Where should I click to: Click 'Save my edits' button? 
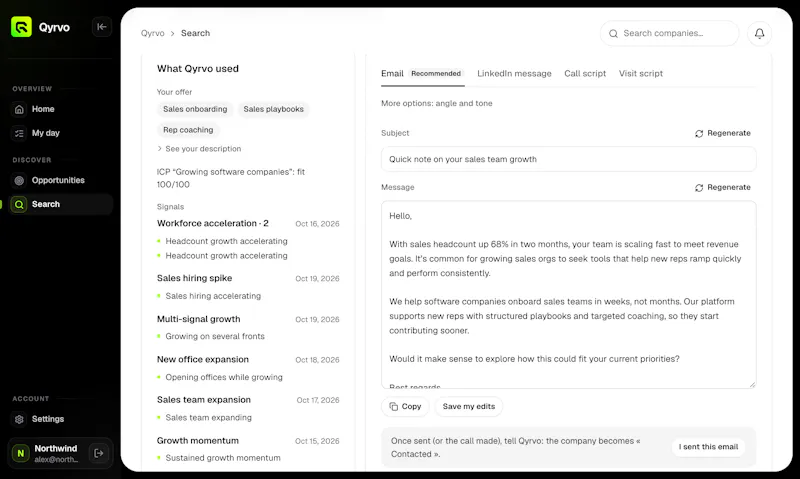(x=468, y=407)
